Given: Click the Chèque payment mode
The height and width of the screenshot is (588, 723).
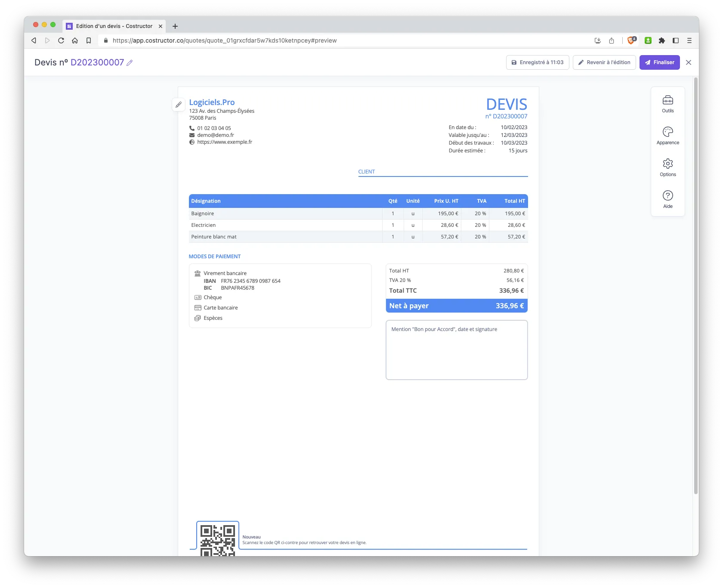Looking at the screenshot, I should click(213, 297).
